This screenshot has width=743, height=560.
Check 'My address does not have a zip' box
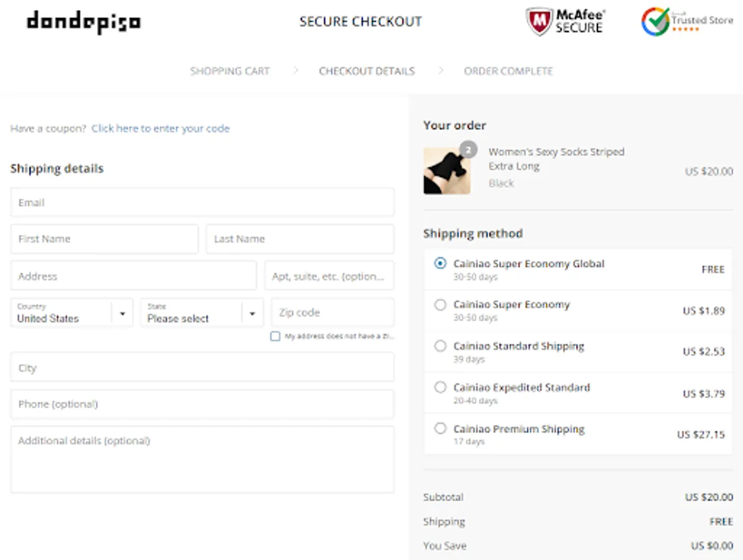point(275,337)
